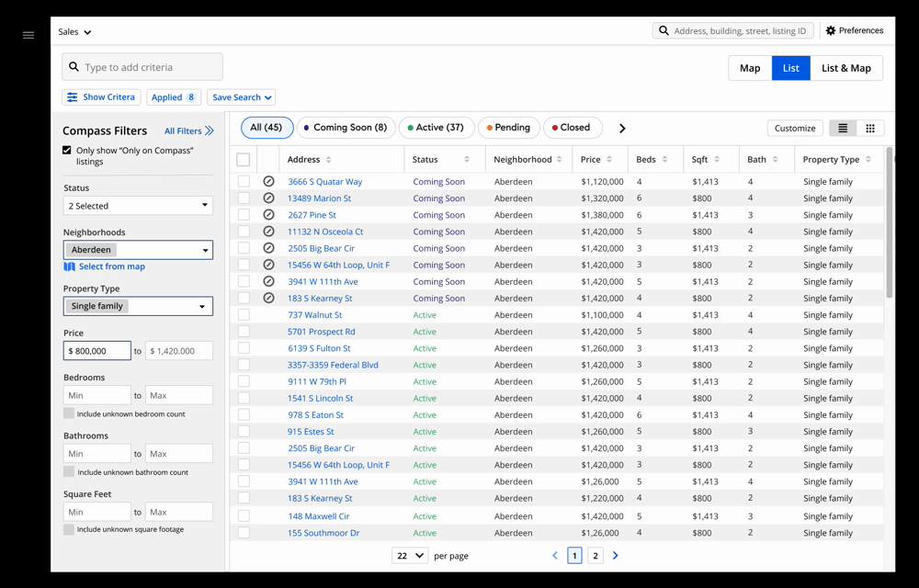Select checkbox for 3666 S Quatar Way row
Image resolution: width=919 pixels, height=588 pixels.
[244, 182]
